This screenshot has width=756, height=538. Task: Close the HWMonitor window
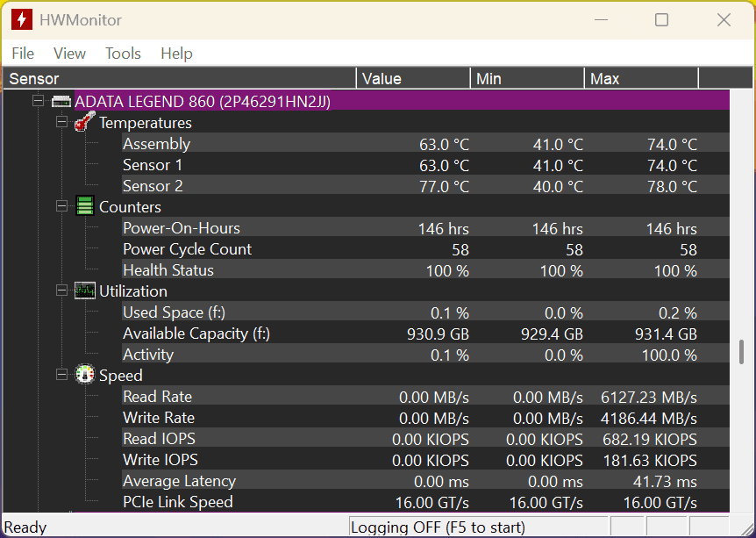point(724,20)
